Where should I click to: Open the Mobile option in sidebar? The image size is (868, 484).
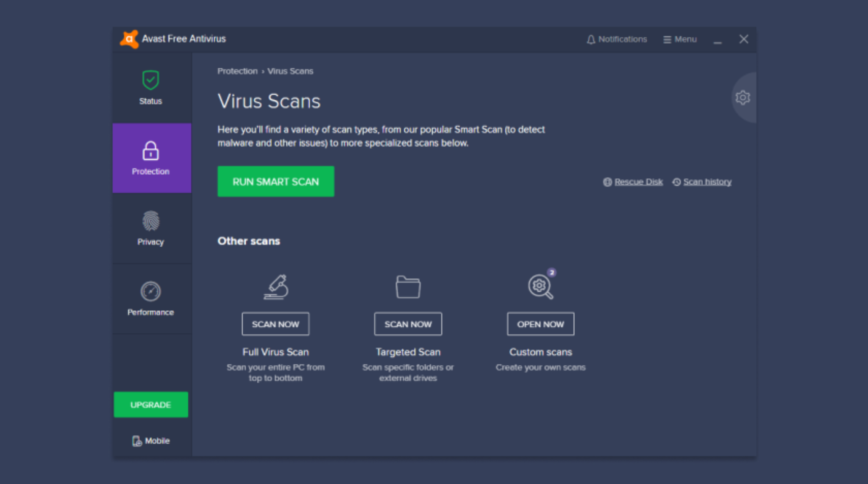click(x=151, y=441)
